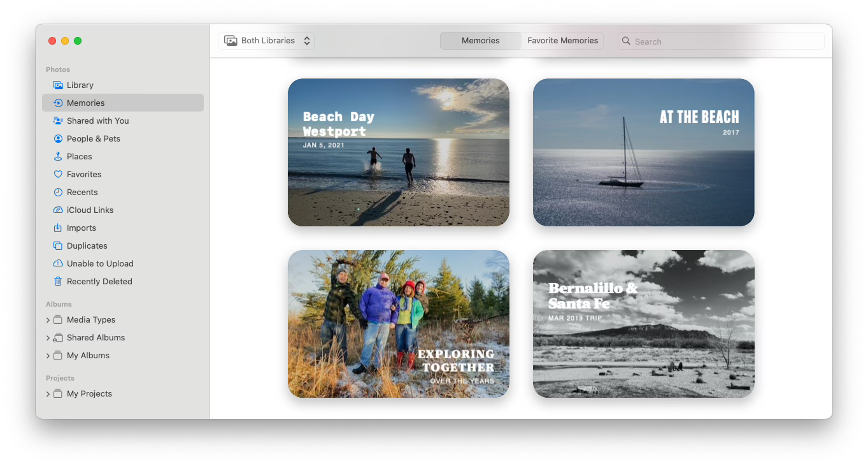Open the iCloud Links icon
This screenshot has width=868, height=466.
58,210
